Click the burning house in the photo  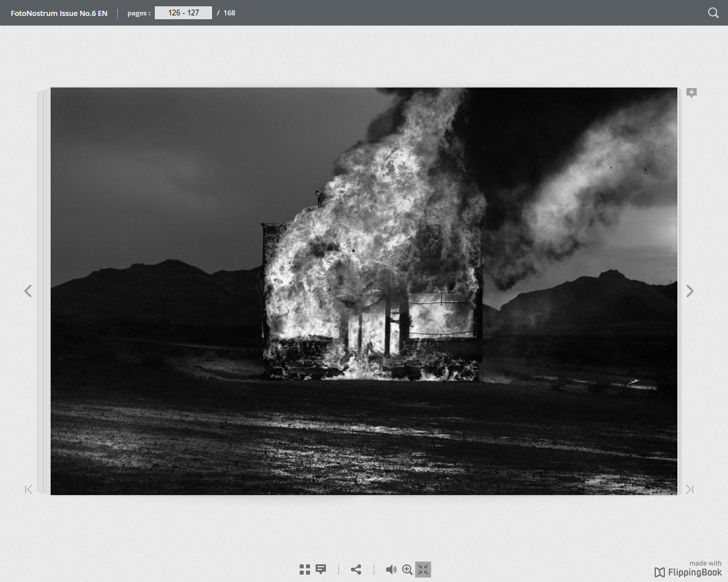pyautogui.click(x=373, y=296)
